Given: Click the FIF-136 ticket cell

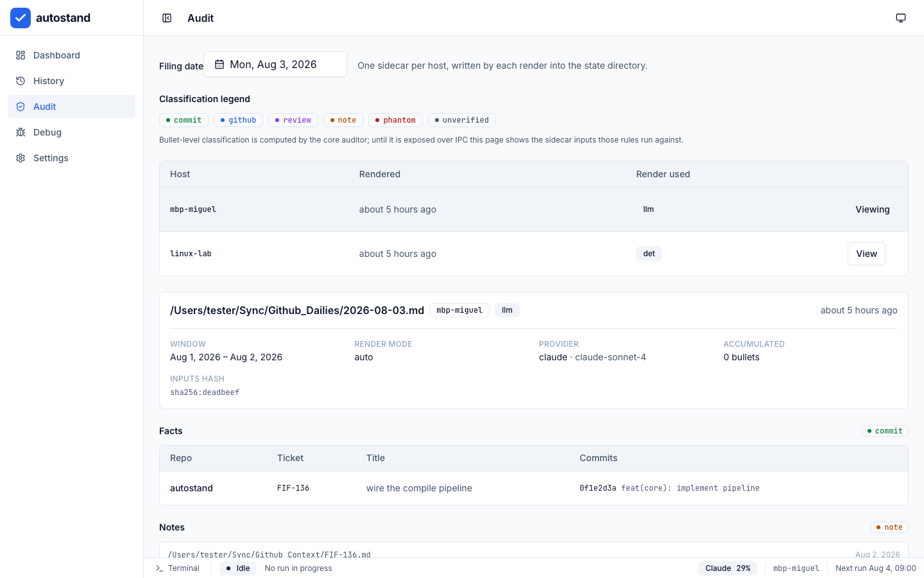Looking at the screenshot, I should (x=293, y=488).
